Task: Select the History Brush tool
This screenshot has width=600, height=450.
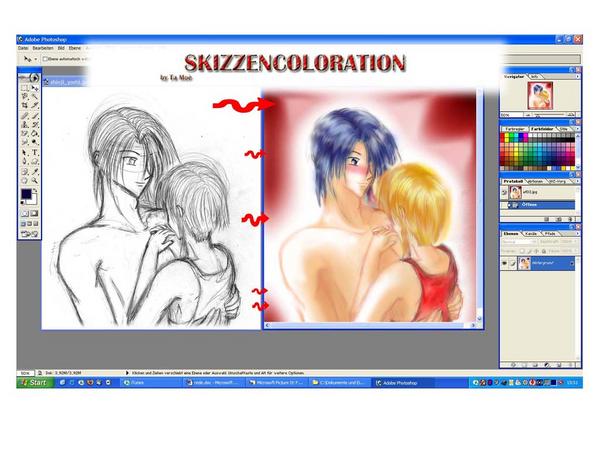Action: coord(34,124)
